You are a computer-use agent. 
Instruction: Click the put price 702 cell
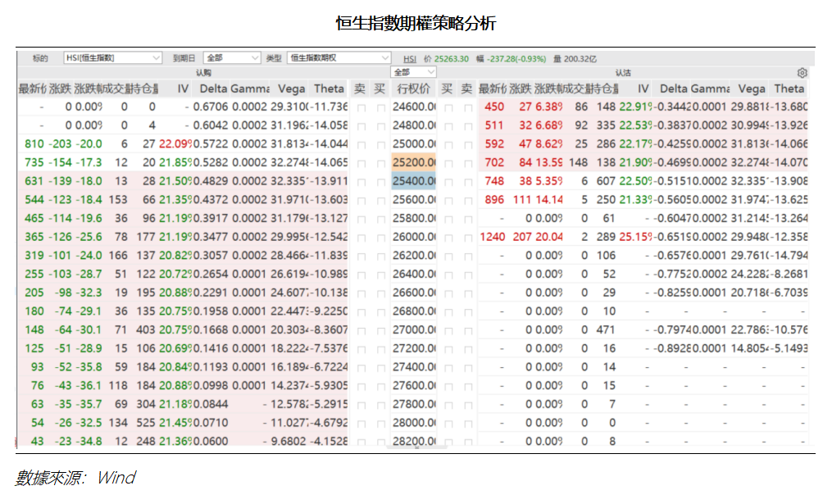(x=494, y=162)
